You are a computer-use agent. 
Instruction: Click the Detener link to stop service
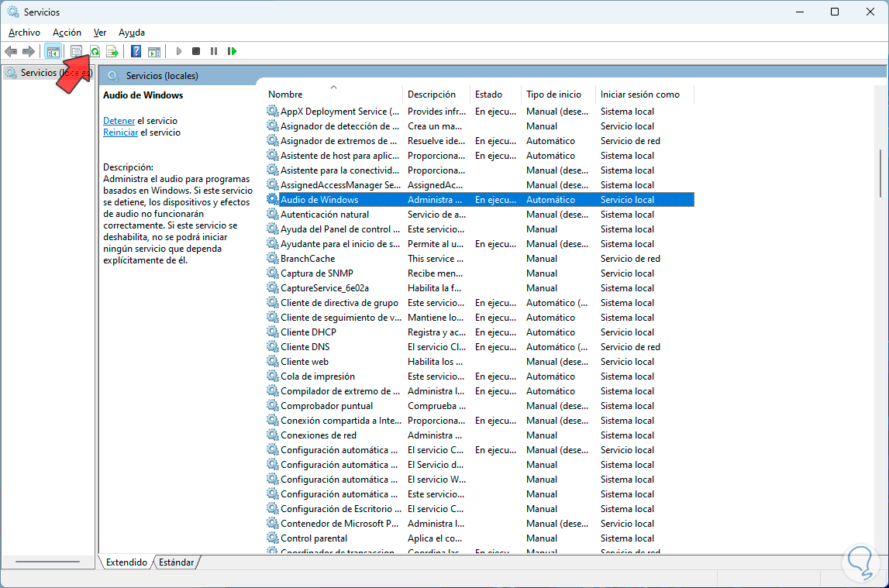pos(119,121)
